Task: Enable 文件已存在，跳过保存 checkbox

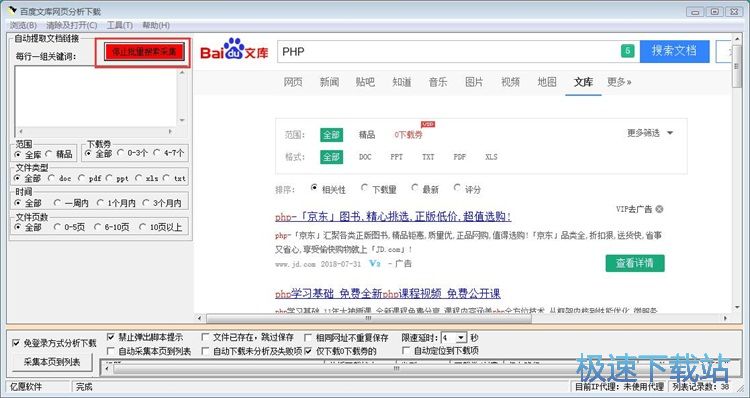Action: click(247, 337)
